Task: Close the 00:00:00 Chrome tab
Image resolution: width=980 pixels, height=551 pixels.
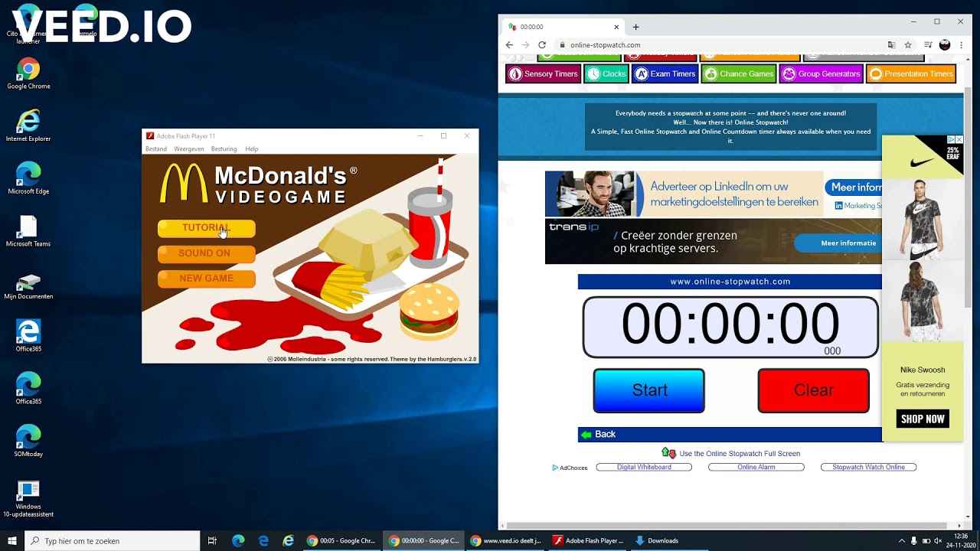Action: click(x=618, y=27)
